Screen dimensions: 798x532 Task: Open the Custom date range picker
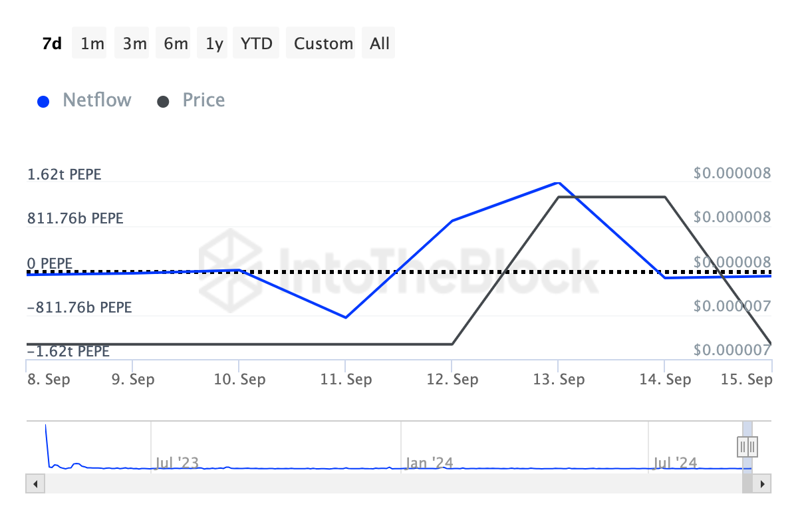coord(323,43)
